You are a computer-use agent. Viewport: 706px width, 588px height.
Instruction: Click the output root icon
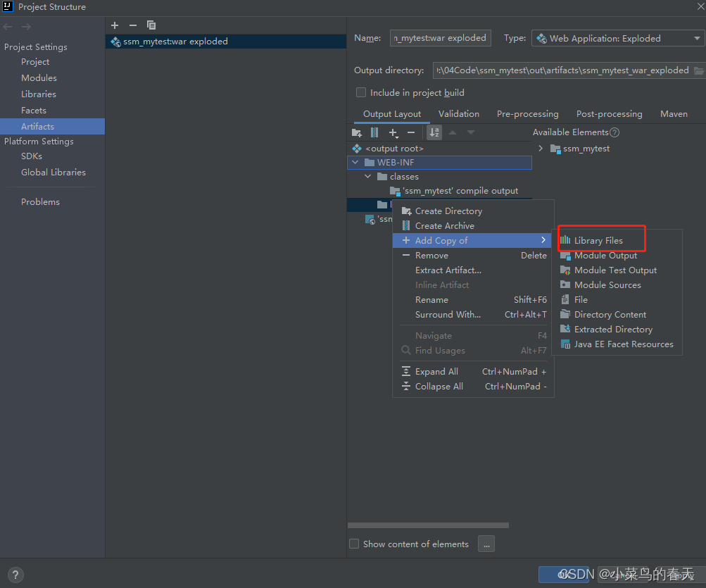(x=357, y=149)
